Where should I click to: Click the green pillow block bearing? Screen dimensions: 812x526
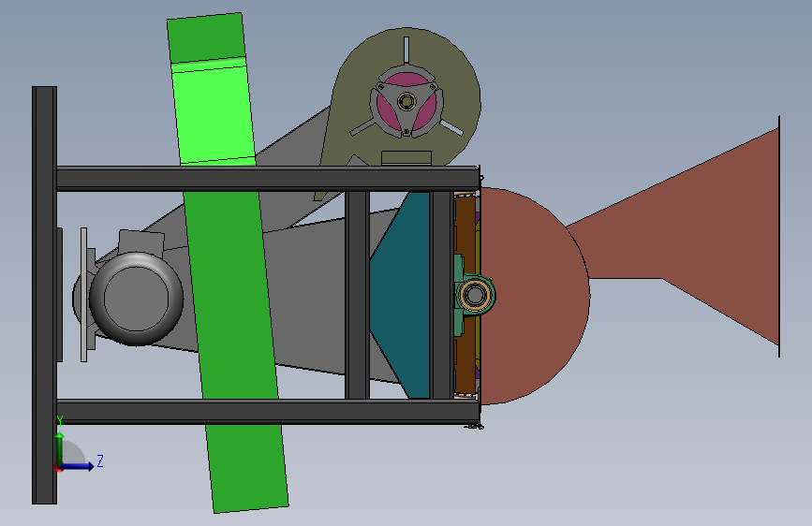(x=474, y=295)
